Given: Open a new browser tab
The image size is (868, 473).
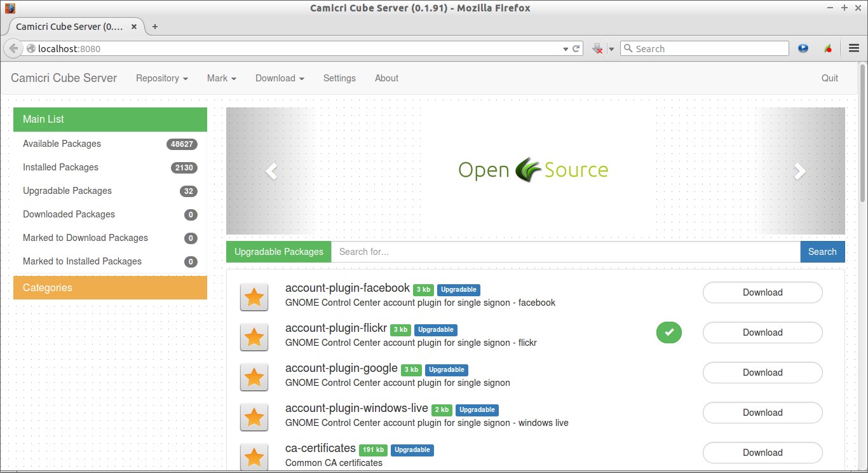Looking at the screenshot, I should click(154, 27).
